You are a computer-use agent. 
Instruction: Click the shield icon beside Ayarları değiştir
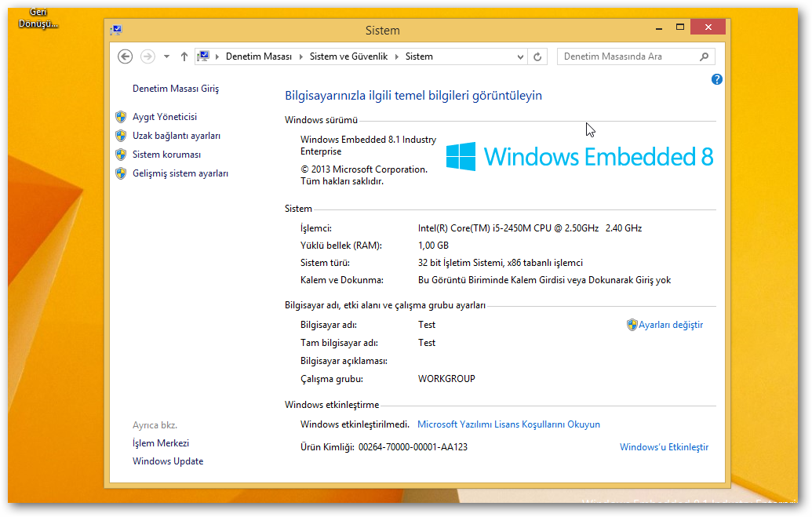point(632,325)
